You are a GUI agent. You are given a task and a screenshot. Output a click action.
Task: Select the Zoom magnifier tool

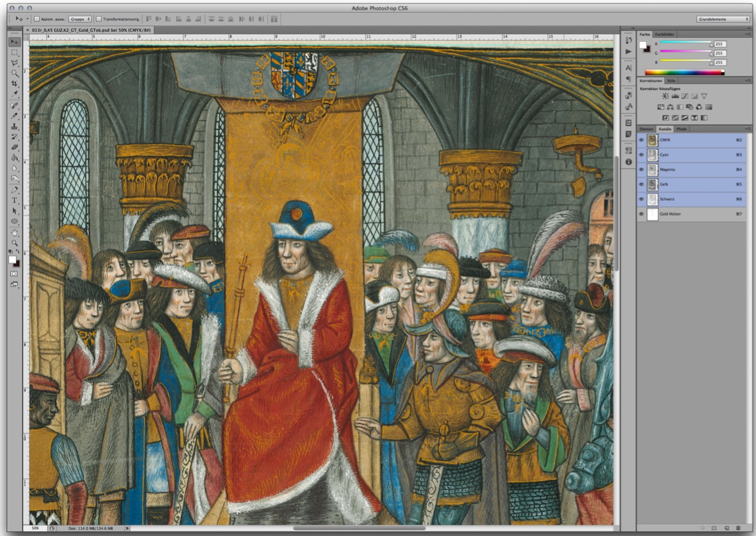pyautogui.click(x=15, y=243)
